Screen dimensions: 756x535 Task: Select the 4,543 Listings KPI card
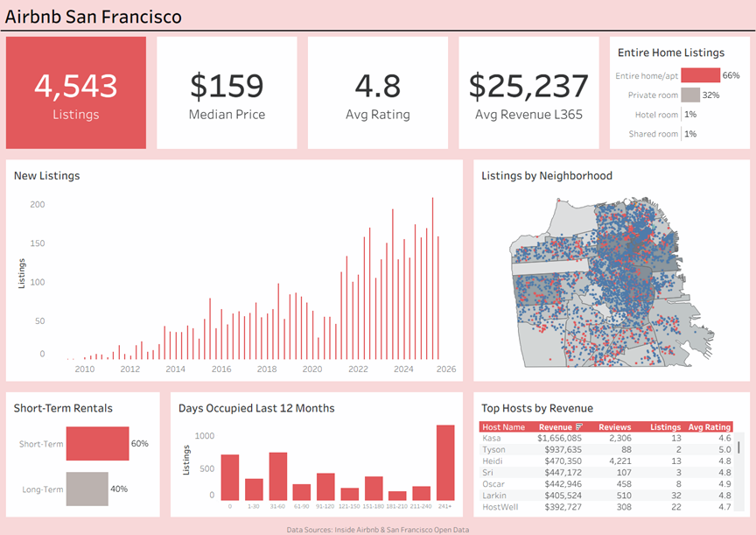pyautogui.click(x=76, y=93)
